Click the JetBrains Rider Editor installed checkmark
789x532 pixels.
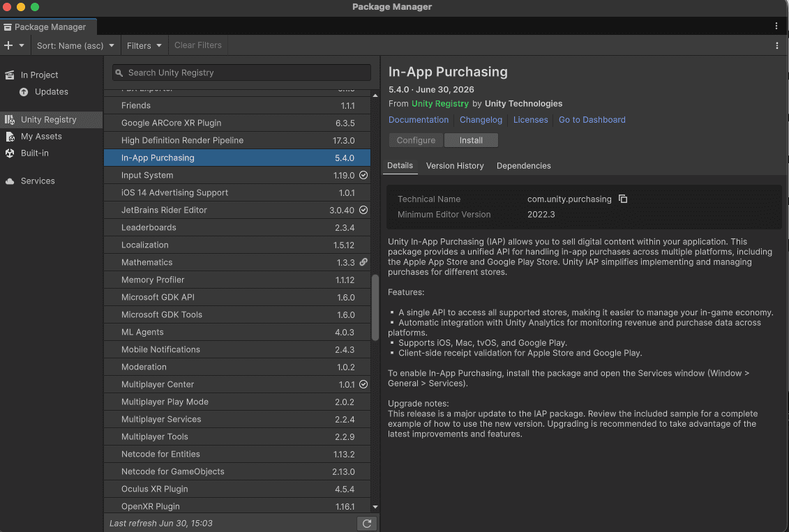click(363, 210)
